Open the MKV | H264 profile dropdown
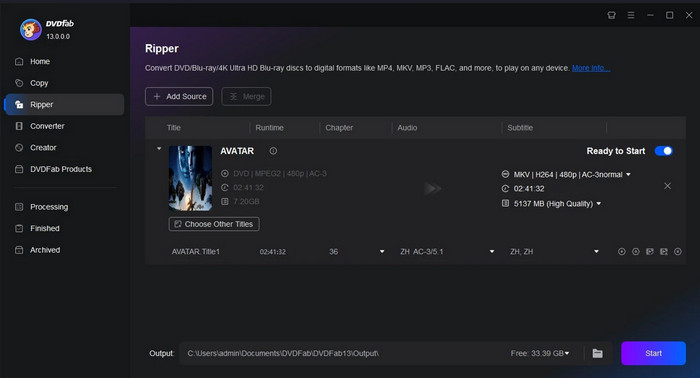The width and height of the screenshot is (700, 378). point(628,174)
